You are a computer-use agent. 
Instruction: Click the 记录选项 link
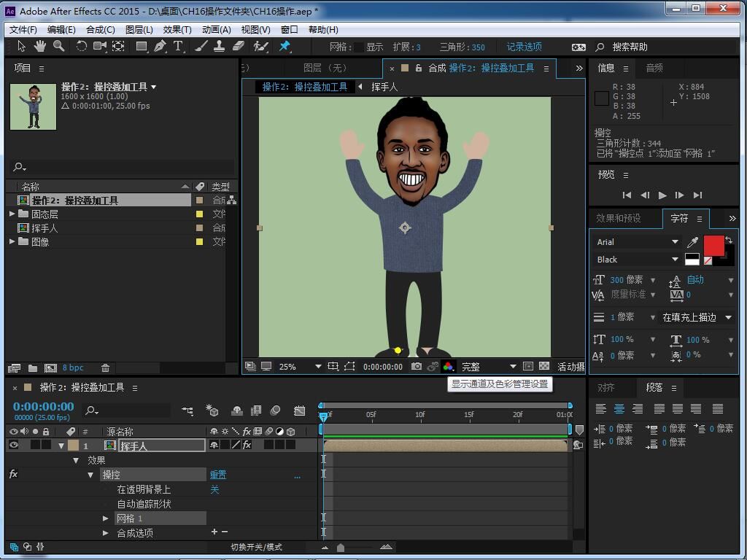click(524, 47)
